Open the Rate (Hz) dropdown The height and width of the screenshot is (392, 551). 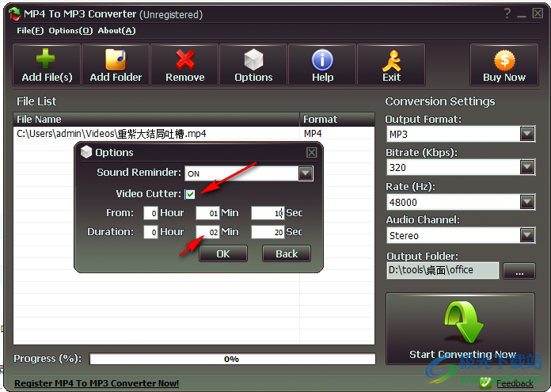pos(526,202)
